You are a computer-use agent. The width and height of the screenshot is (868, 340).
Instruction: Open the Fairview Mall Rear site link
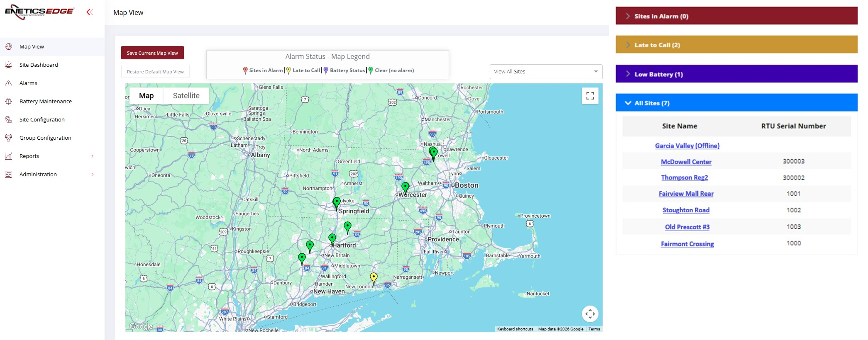pos(686,194)
